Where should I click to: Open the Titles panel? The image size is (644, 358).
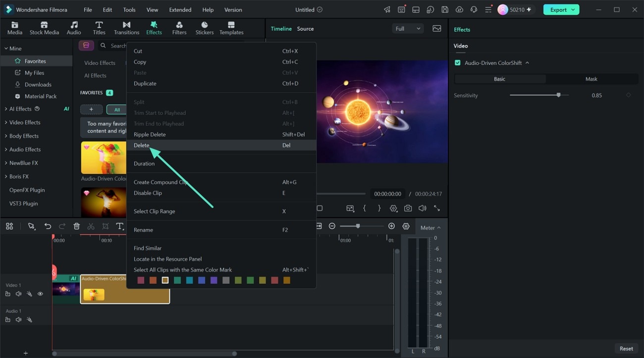[99, 28]
